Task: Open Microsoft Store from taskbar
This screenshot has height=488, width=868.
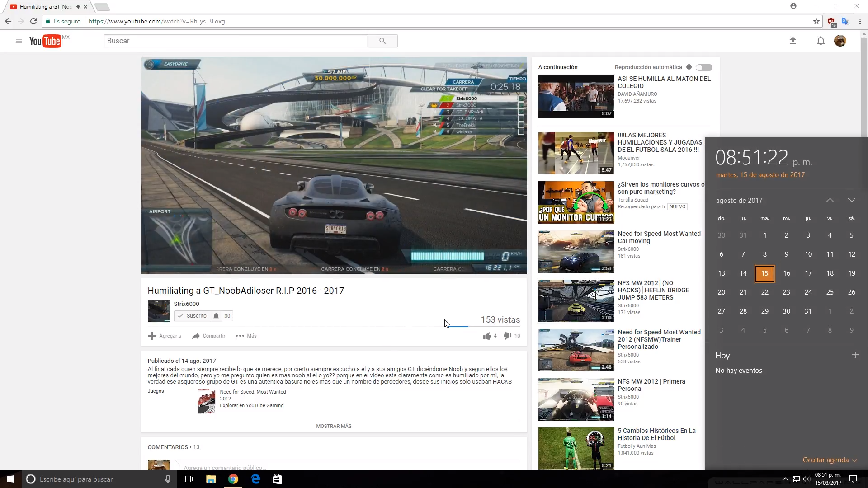Action: click(277, 479)
